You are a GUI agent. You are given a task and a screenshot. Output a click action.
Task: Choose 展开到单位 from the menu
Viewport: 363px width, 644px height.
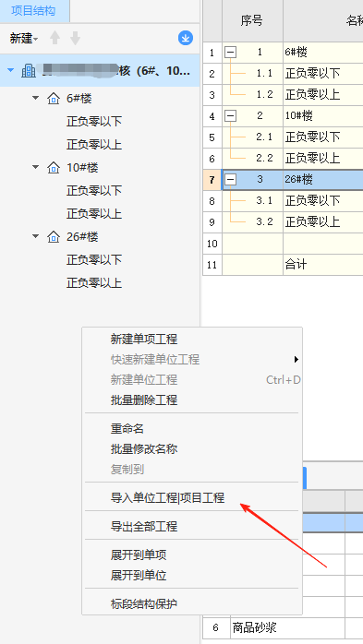click(x=139, y=576)
